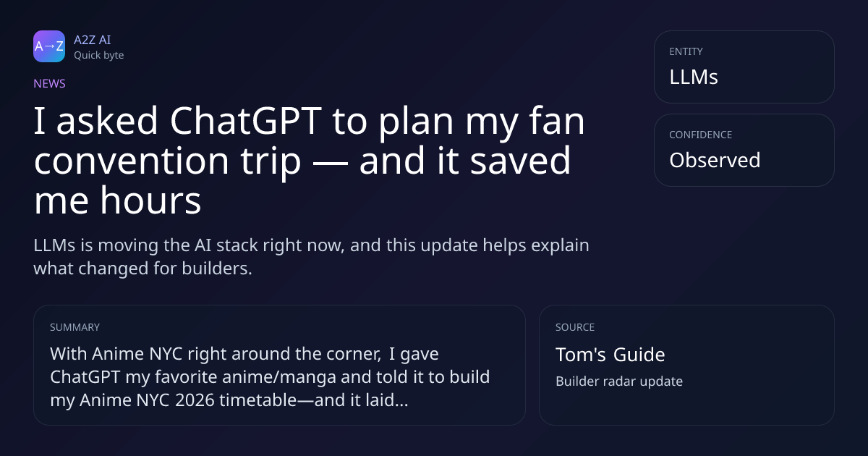Viewport: 868px width, 456px height.
Task: Click the word ChatGPT in the headline
Action: (x=246, y=122)
